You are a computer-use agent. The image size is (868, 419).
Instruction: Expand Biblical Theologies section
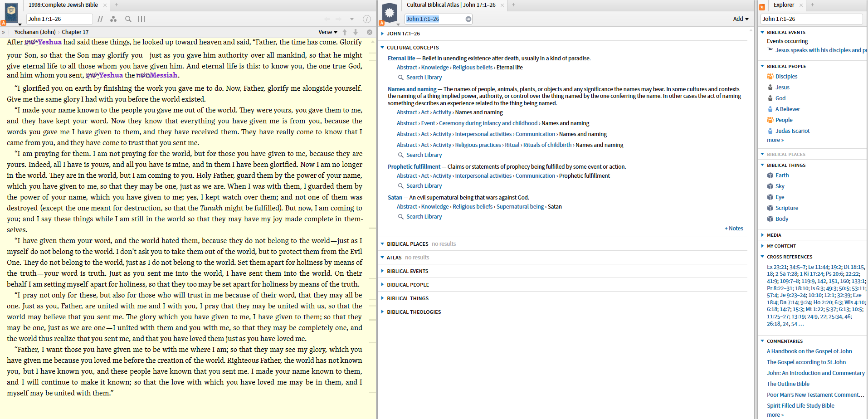(382, 312)
